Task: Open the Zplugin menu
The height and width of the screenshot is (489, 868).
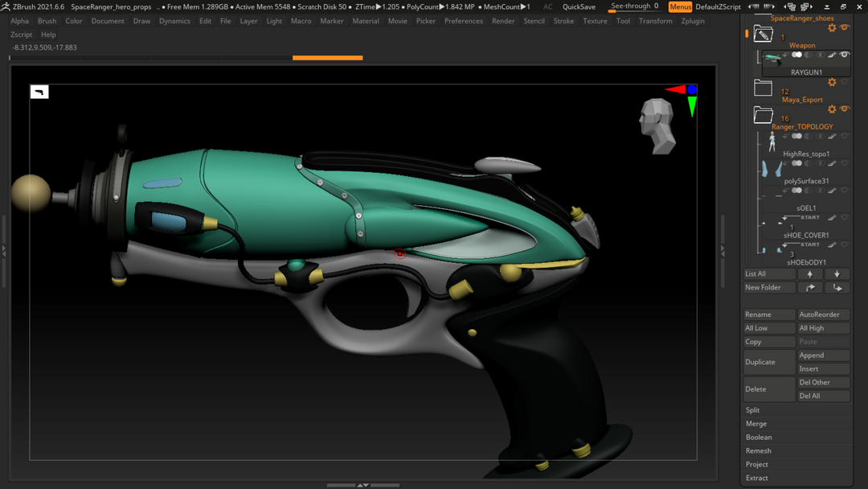Action: pyautogui.click(x=693, y=21)
